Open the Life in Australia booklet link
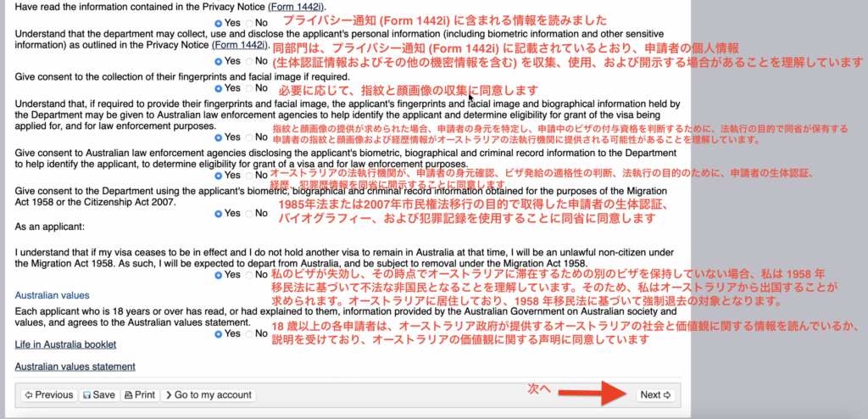 (65, 344)
